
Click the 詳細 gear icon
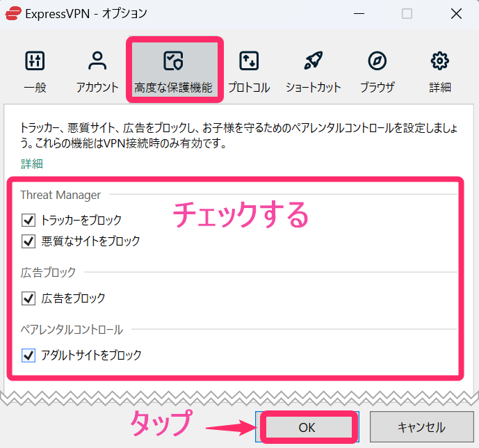click(440, 61)
